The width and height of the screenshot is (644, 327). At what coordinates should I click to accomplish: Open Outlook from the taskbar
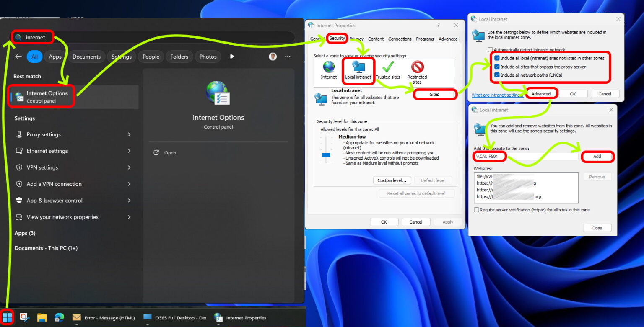[x=77, y=317]
